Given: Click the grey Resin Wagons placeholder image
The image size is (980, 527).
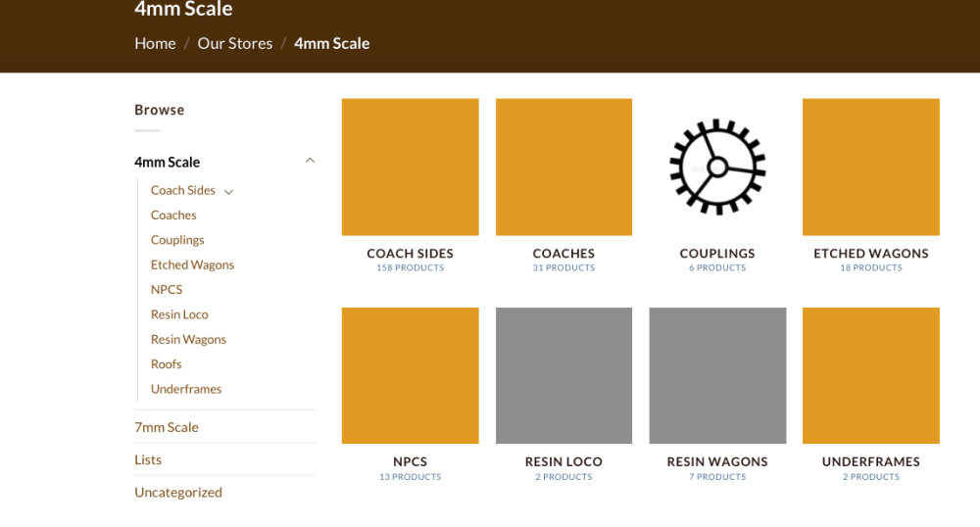Looking at the screenshot, I should pyautogui.click(x=717, y=375).
